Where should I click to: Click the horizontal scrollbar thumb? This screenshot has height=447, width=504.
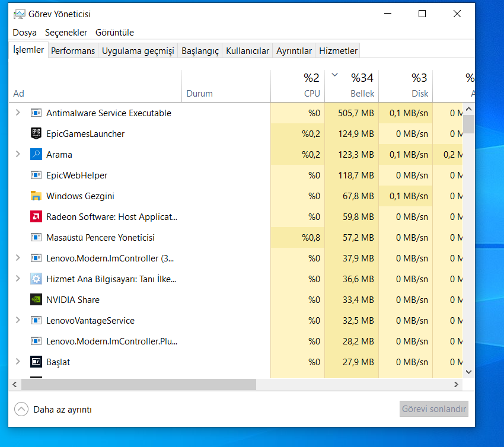point(139,384)
